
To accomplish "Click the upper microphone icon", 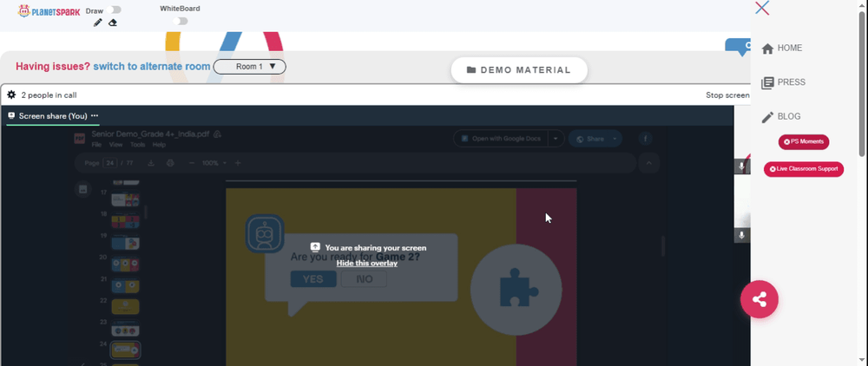I will (x=742, y=167).
